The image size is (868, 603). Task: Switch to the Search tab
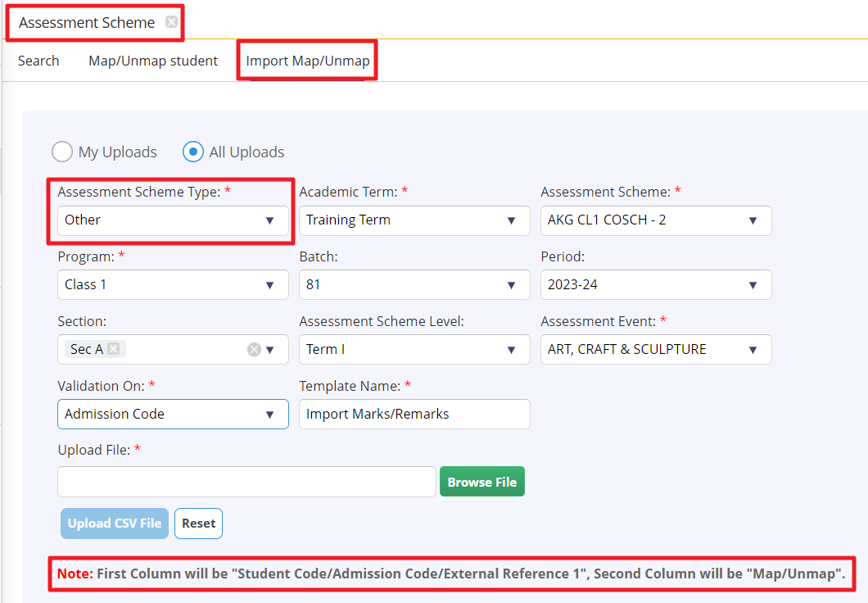tap(38, 61)
